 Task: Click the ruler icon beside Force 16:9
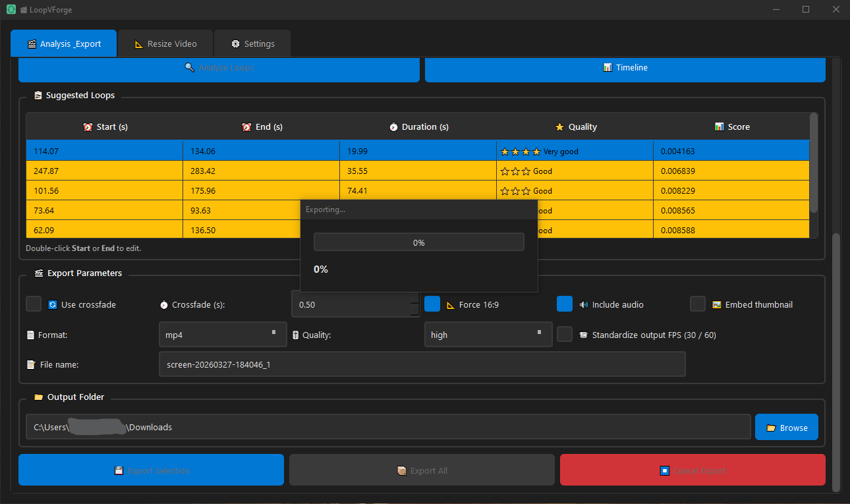(x=451, y=305)
